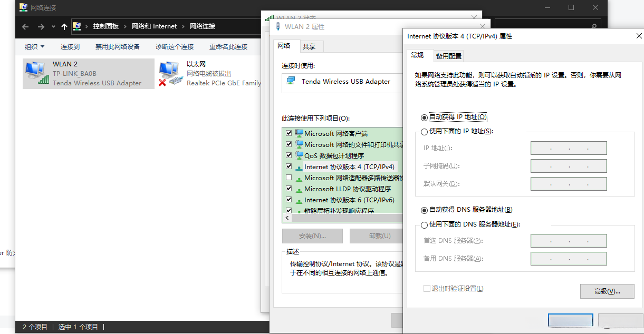Screen dimensions: 644x334
Task: Click the 默认网关 input field
Action: [x=569, y=184]
